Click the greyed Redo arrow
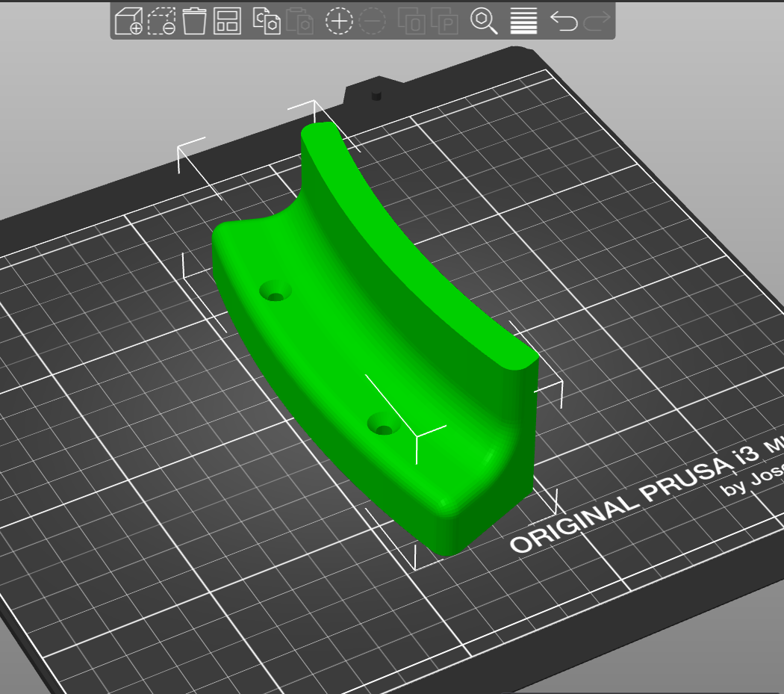The width and height of the screenshot is (784, 694). [x=597, y=21]
